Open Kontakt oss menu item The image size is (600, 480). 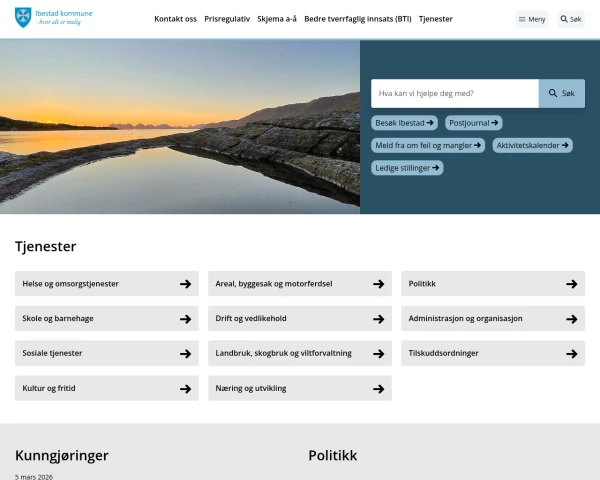(x=175, y=19)
